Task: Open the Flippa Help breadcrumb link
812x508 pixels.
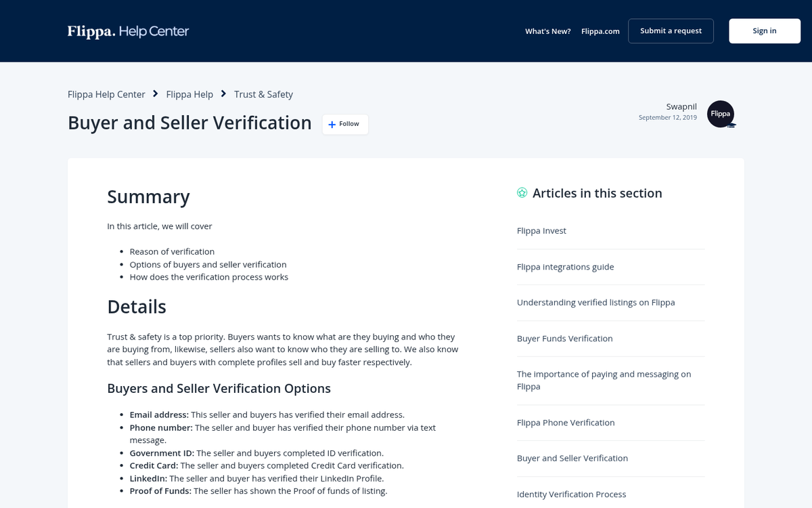Action: coord(189,94)
